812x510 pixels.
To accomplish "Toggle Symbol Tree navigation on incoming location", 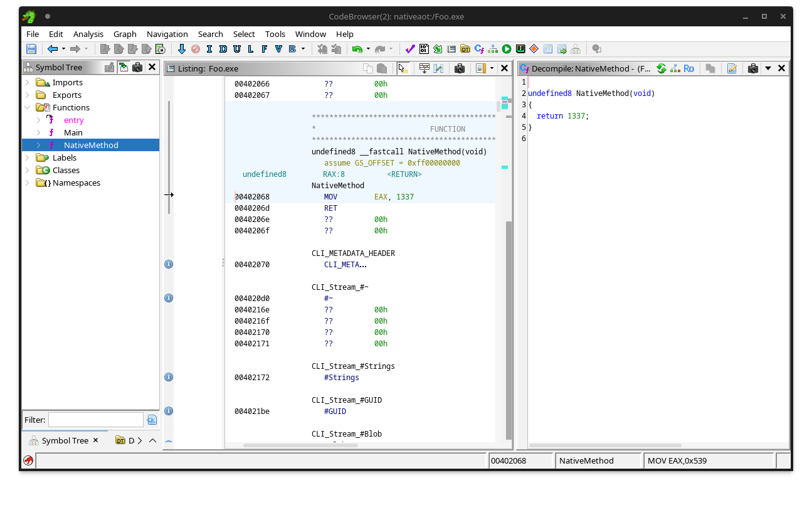I will point(124,67).
